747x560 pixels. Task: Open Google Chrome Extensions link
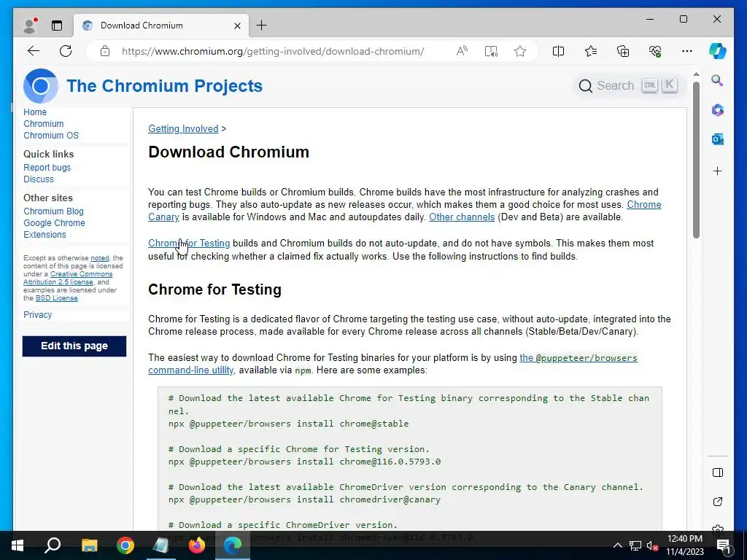click(54, 229)
